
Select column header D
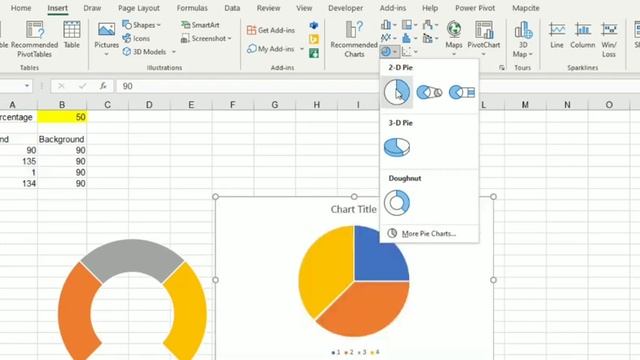point(149,105)
